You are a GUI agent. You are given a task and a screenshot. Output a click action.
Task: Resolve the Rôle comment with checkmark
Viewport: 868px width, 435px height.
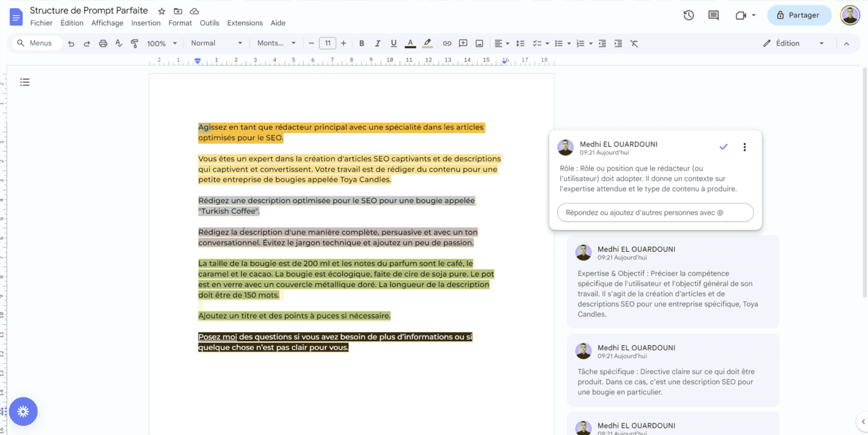(x=723, y=147)
